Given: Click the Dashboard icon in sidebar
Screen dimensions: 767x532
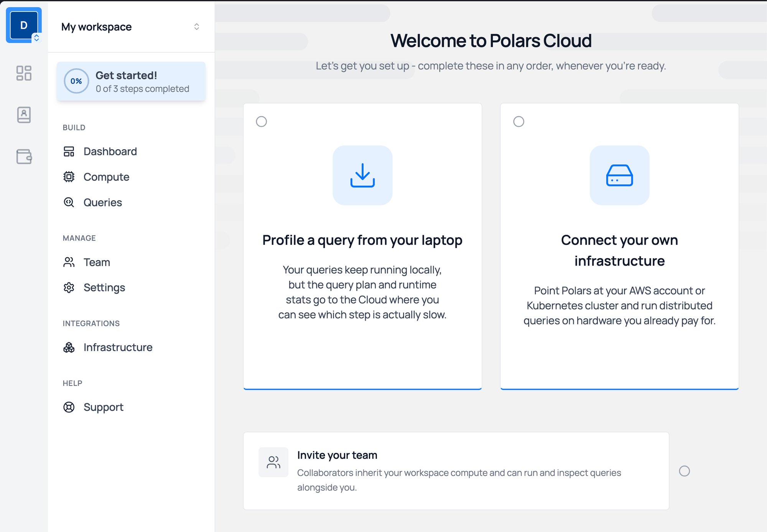Looking at the screenshot, I should click(x=69, y=152).
